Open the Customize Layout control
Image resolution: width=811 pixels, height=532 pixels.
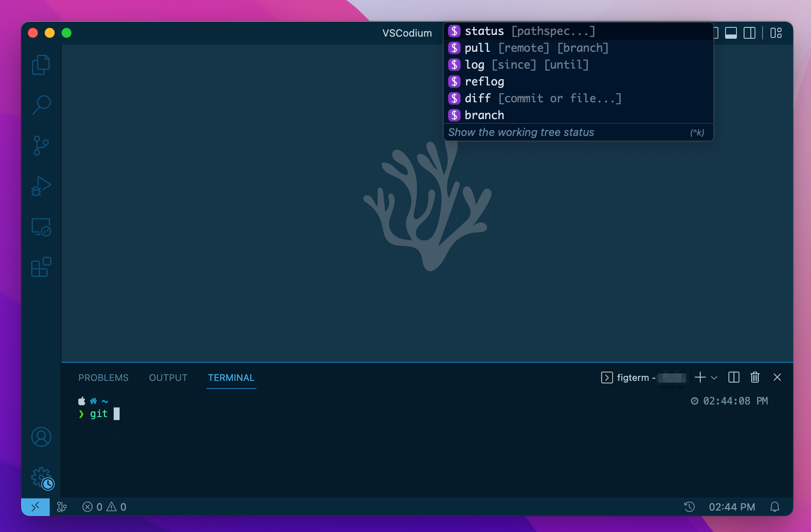tap(776, 33)
